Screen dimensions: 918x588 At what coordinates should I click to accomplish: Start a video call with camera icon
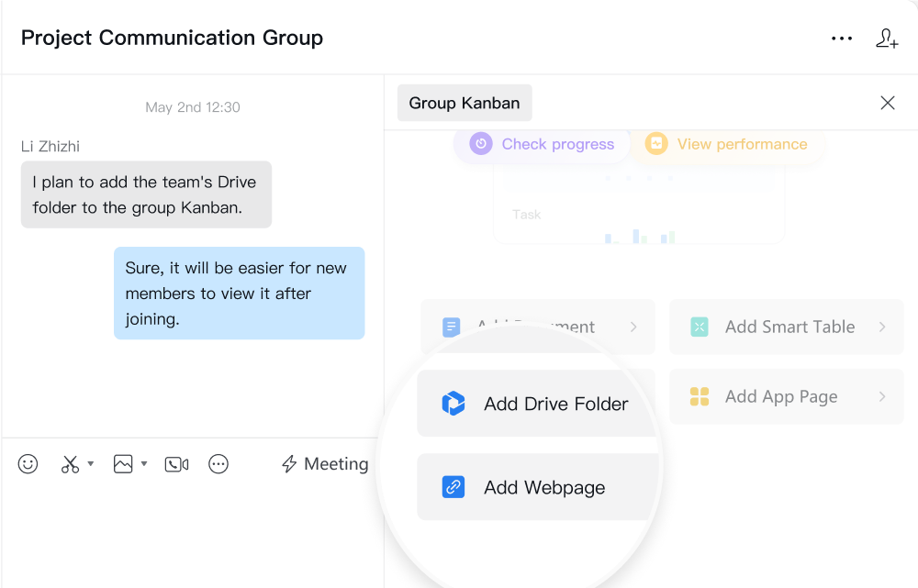(176, 464)
